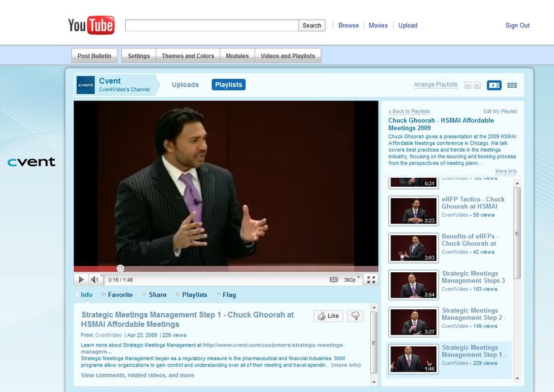This screenshot has width=554, height=392.
Task: Move playlist down arrow icon
Action: pyautogui.click(x=477, y=85)
